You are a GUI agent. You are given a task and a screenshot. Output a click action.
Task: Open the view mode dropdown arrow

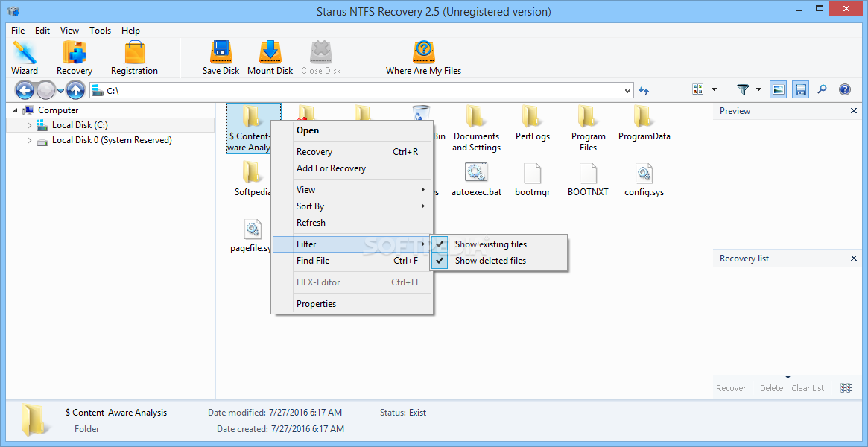pyautogui.click(x=714, y=89)
